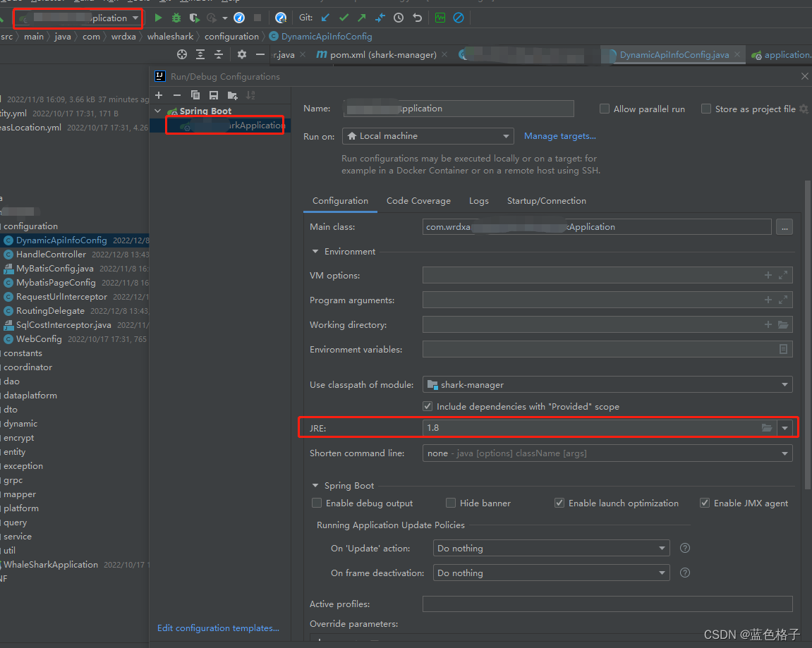Show Git history clock icon
Viewport: 812px width, 648px height.
click(398, 18)
